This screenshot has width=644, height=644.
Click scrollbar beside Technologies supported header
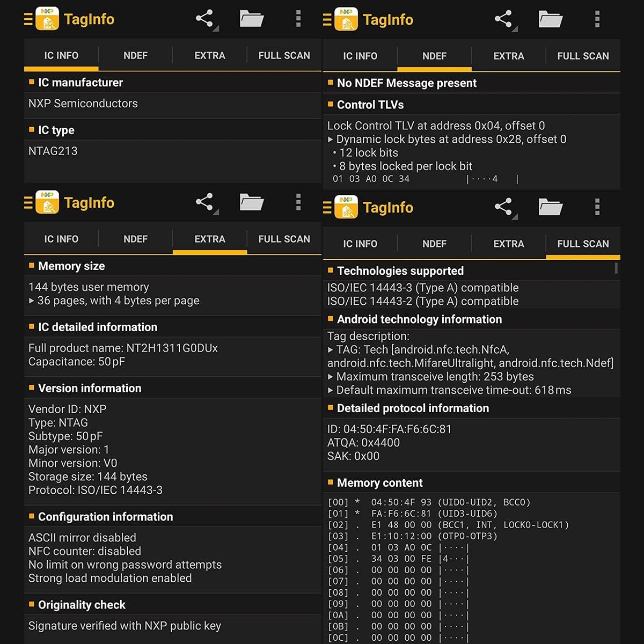(x=616, y=268)
